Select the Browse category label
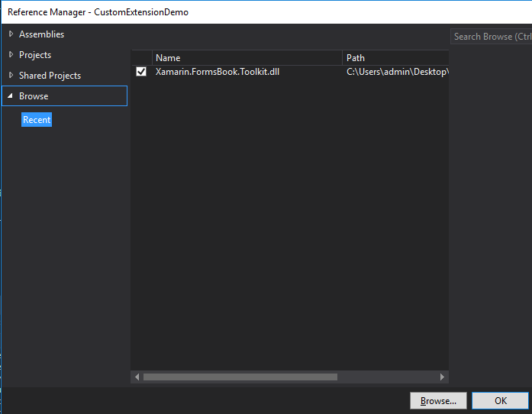This screenshot has width=532, height=414. pyautogui.click(x=34, y=96)
